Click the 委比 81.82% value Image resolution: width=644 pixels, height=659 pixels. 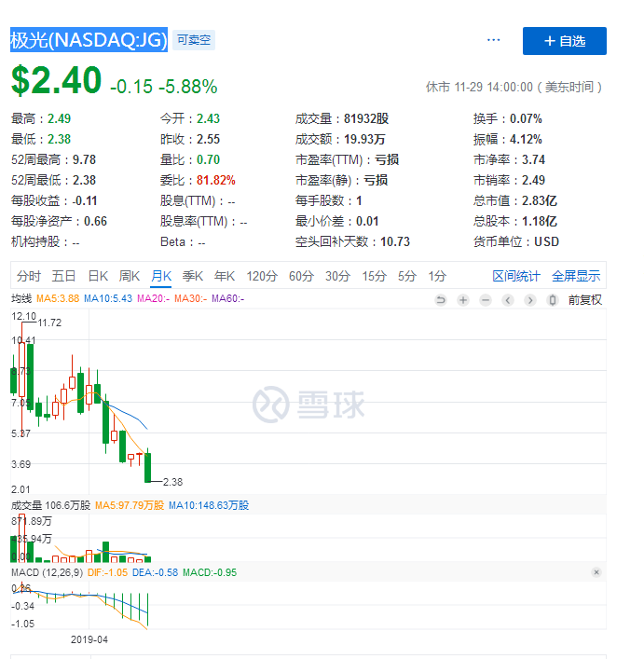point(216,180)
